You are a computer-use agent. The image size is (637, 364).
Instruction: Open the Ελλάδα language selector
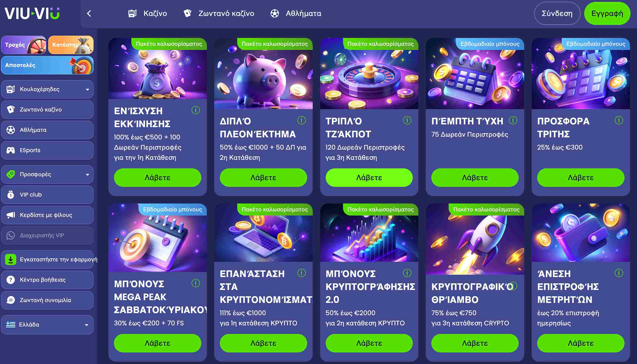47,325
